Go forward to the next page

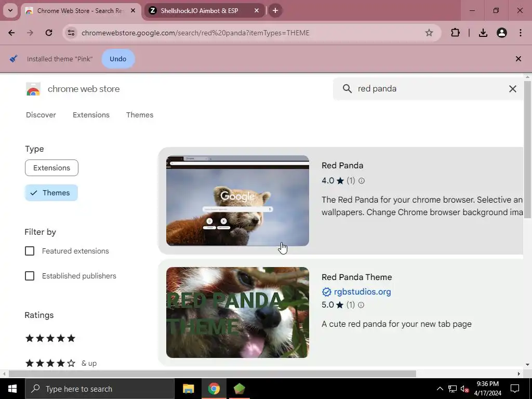click(30, 33)
